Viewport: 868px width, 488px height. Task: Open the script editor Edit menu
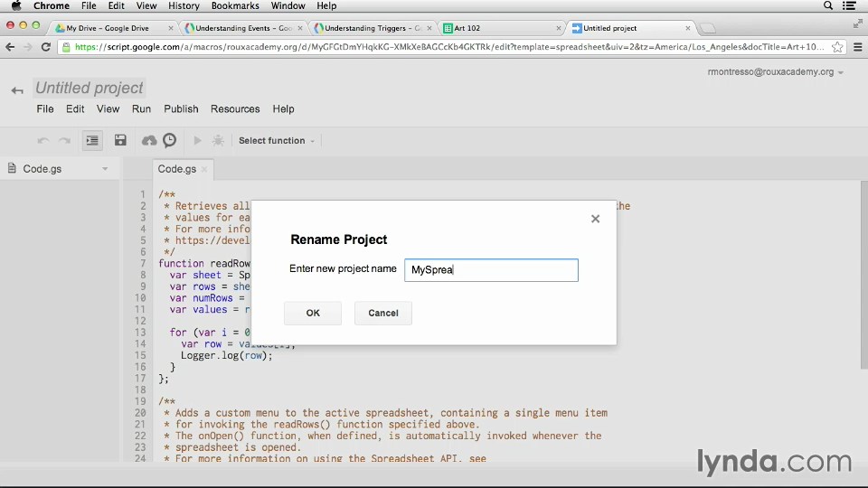click(75, 109)
